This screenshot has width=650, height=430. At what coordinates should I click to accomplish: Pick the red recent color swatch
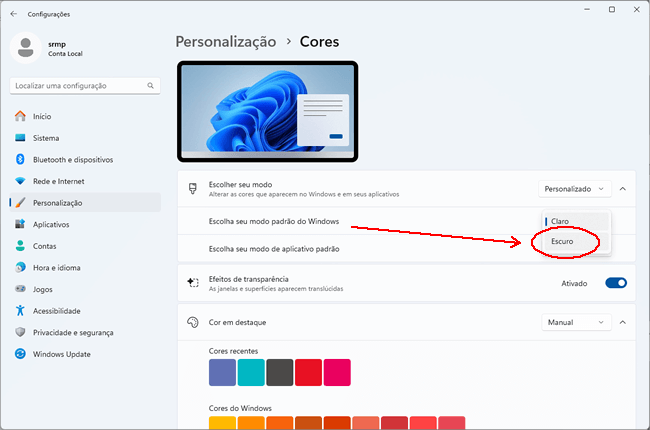pyautogui.click(x=308, y=372)
